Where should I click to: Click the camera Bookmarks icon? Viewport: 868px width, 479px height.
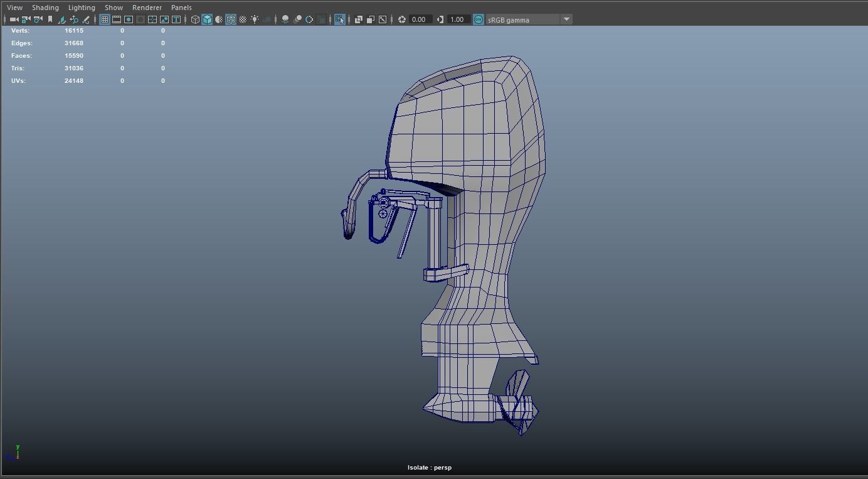click(50, 19)
